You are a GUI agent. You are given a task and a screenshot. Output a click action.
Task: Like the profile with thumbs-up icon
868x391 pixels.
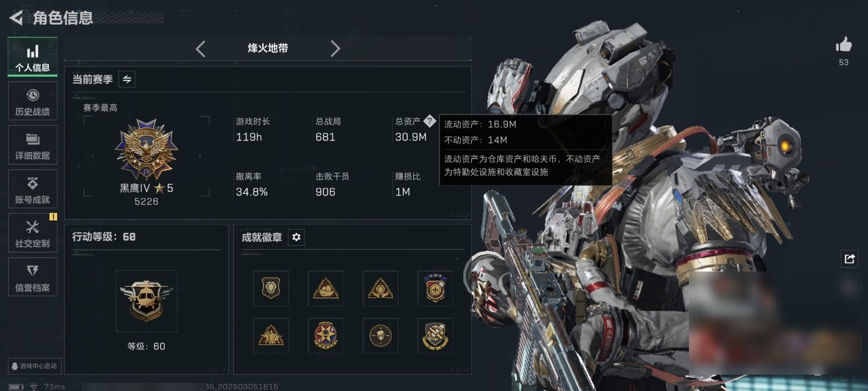(x=844, y=45)
